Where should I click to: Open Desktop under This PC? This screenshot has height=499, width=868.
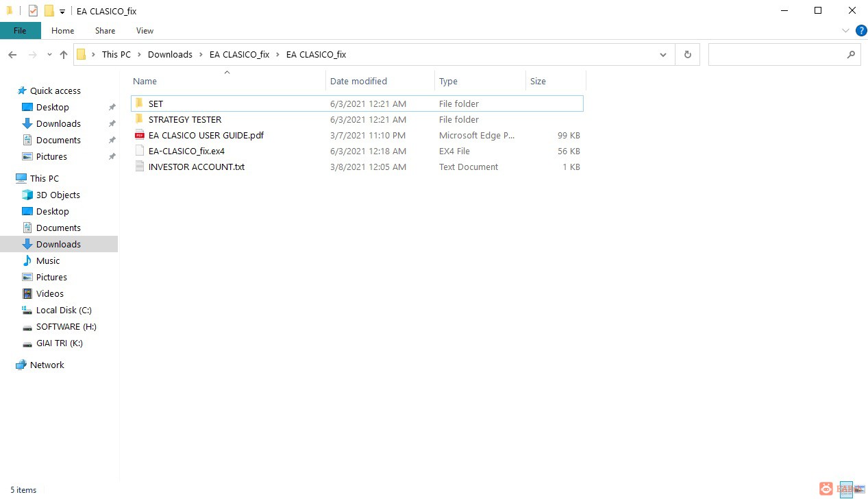tap(53, 211)
